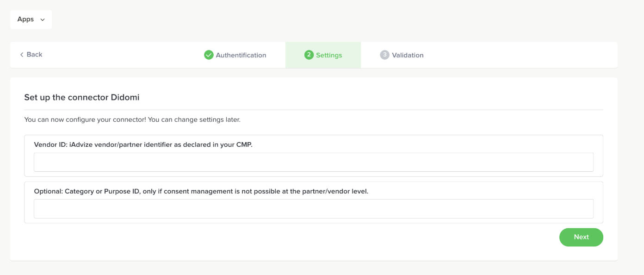Focus the optional Category or Purpose ID field

coord(313,209)
